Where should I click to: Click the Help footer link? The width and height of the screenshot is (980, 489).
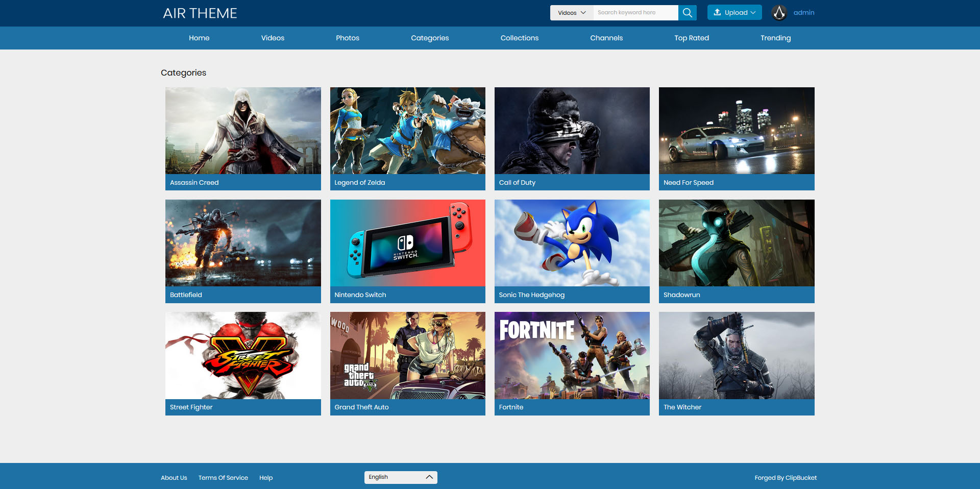click(x=266, y=478)
